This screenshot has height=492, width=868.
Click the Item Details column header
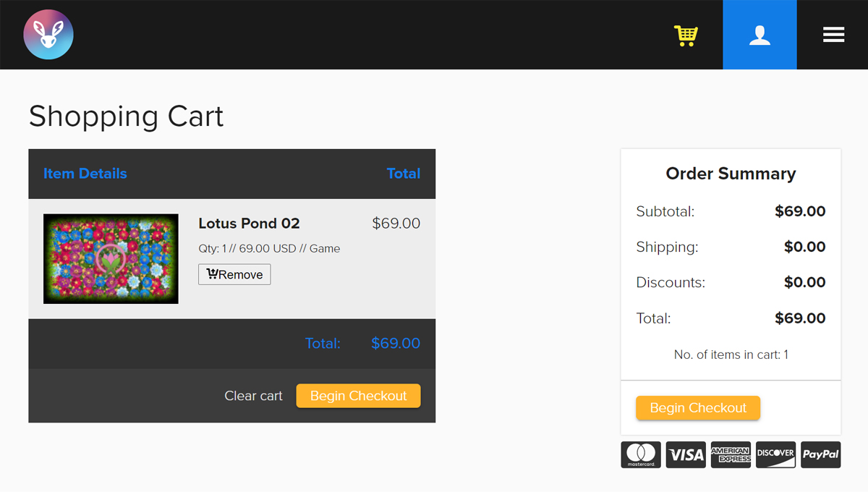coord(85,174)
